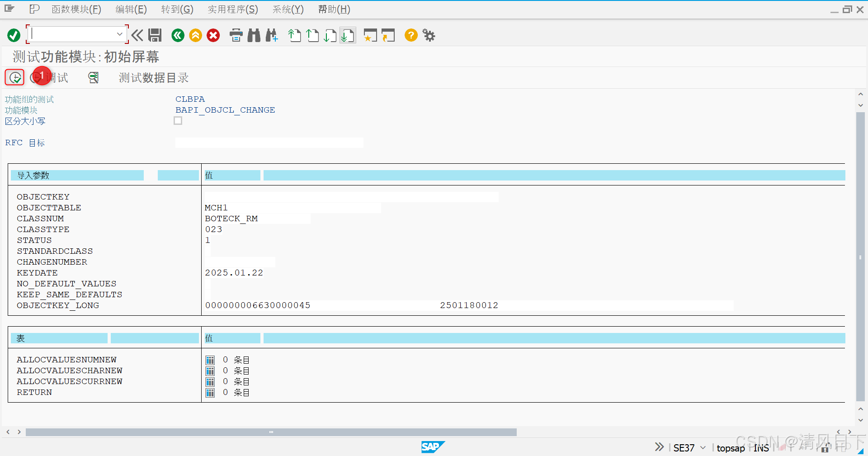Click the Find binoculars icon

(254, 35)
